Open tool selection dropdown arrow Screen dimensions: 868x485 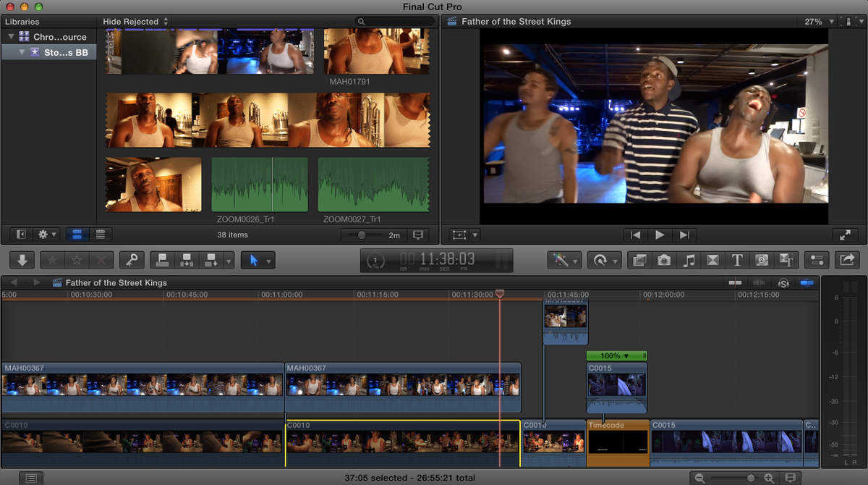[x=269, y=261]
